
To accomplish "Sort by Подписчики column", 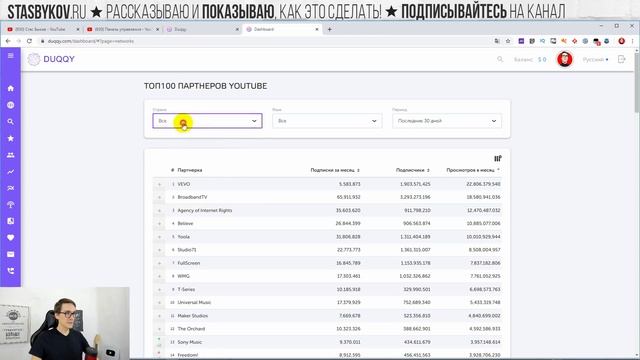I will pyautogui.click(x=413, y=170).
